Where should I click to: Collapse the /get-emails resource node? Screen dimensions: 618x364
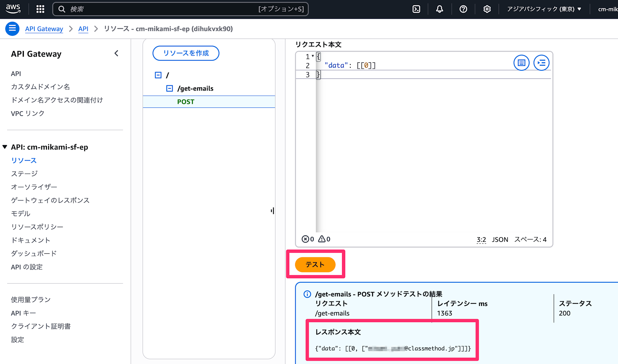(170, 88)
